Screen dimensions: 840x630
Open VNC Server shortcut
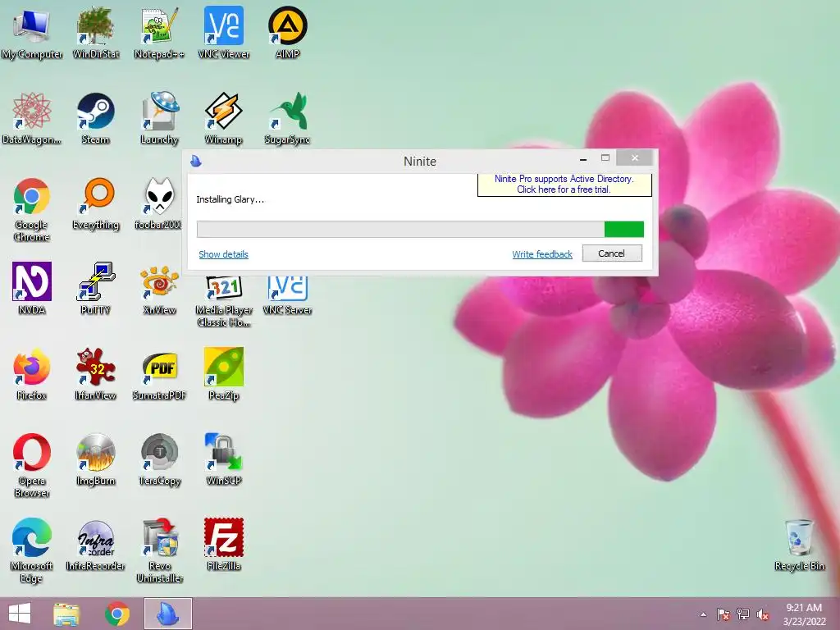pos(288,295)
